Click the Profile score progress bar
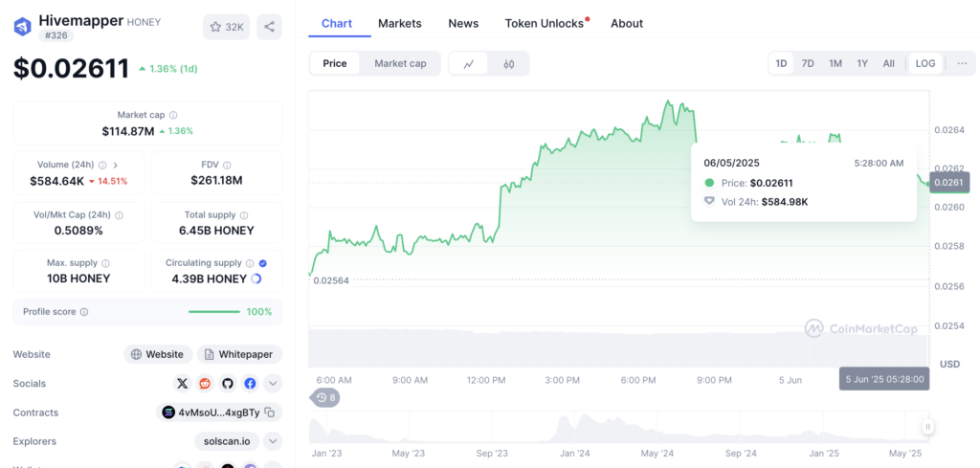The image size is (980, 468). (x=213, y=312)
